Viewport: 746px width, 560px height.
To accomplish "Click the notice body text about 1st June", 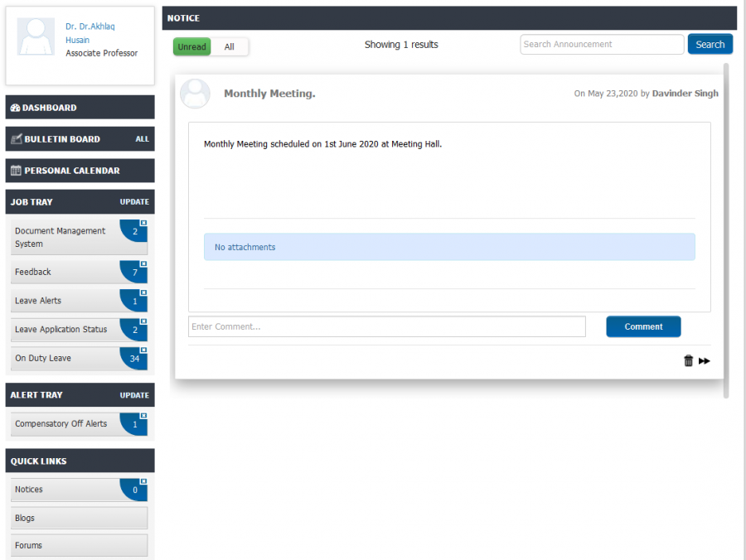I will click(322, 143).
